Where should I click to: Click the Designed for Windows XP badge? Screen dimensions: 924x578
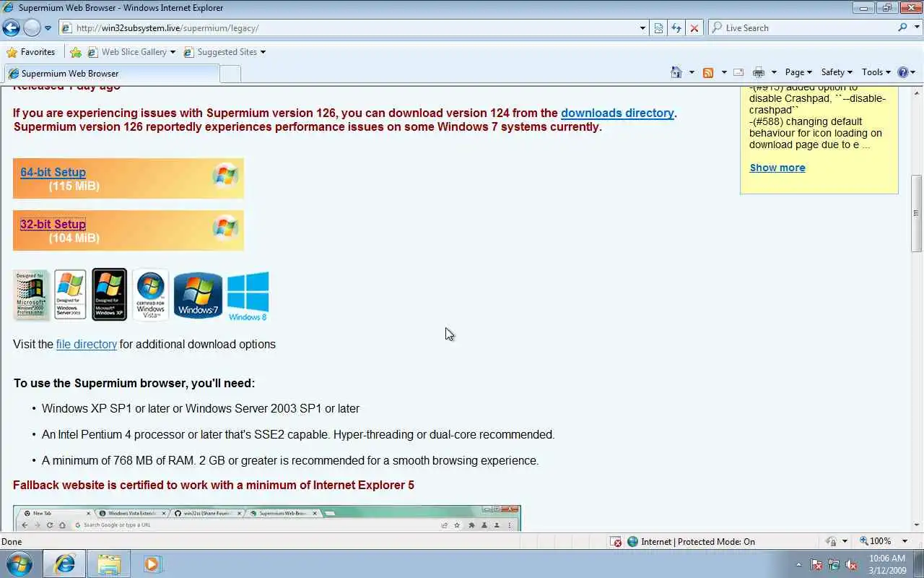pos(110,295)
